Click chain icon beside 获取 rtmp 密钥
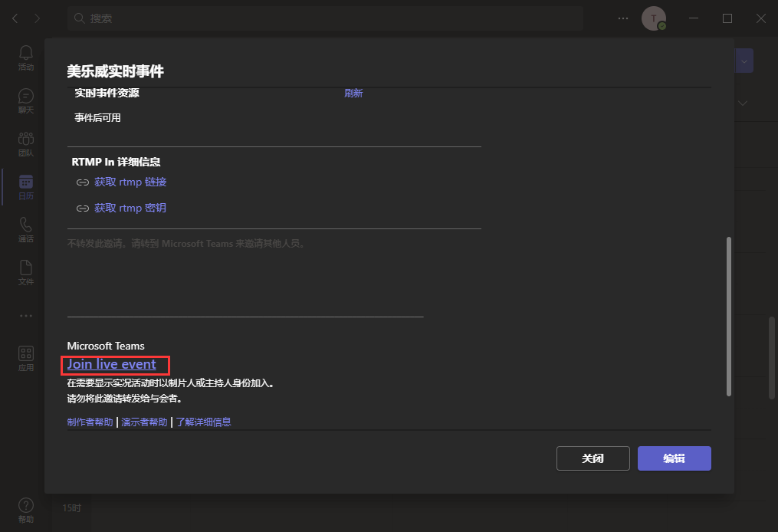Viewport: 778px width, 532px height. 82,209
